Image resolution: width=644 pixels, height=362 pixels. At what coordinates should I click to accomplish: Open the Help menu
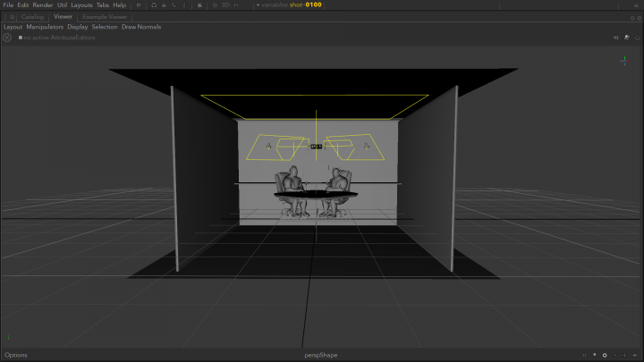coord(120,5)
